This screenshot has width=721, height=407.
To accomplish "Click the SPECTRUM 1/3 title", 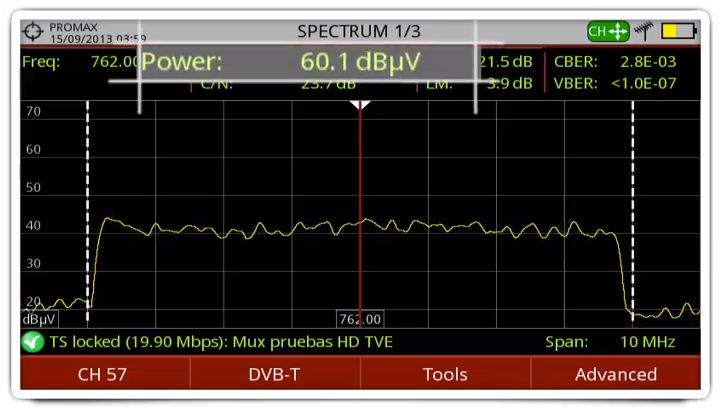I will click(x=359, y=31).
